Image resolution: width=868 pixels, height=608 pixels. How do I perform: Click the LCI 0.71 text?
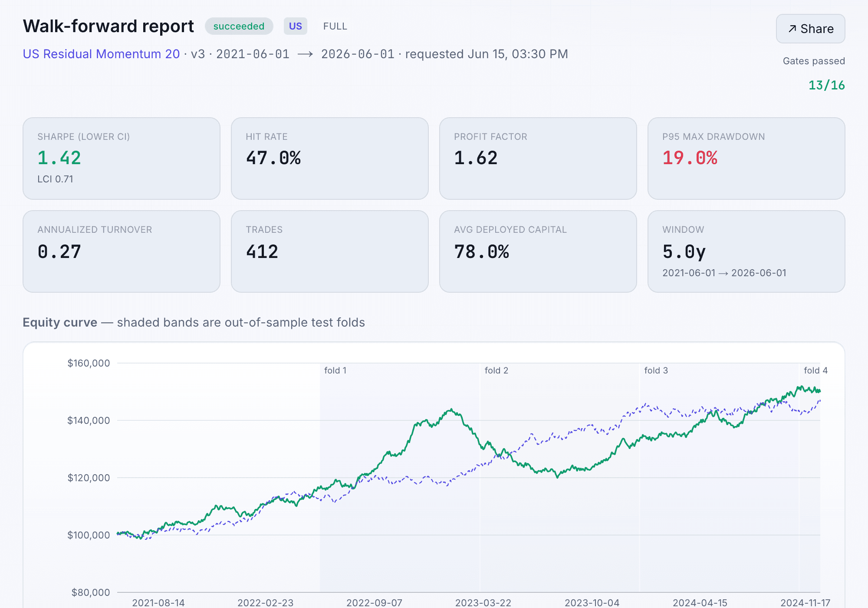55,179
